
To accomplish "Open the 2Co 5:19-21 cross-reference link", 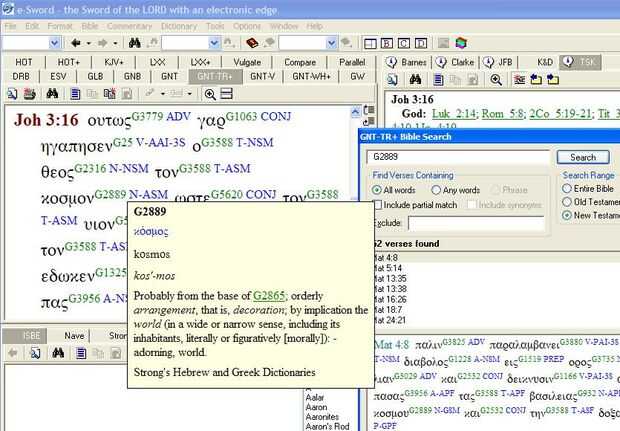I will [560, 114].
